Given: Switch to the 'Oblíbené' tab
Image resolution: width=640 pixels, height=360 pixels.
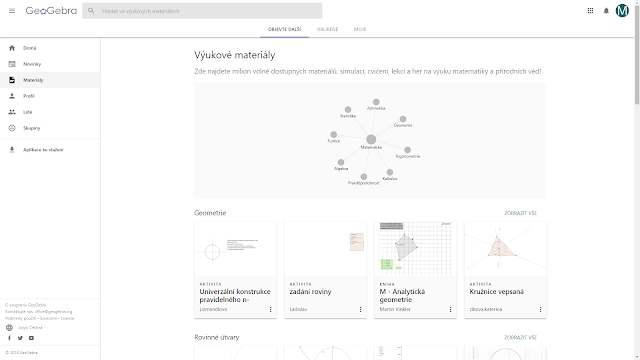Looking at the screenshot, I should pos(327,29).
